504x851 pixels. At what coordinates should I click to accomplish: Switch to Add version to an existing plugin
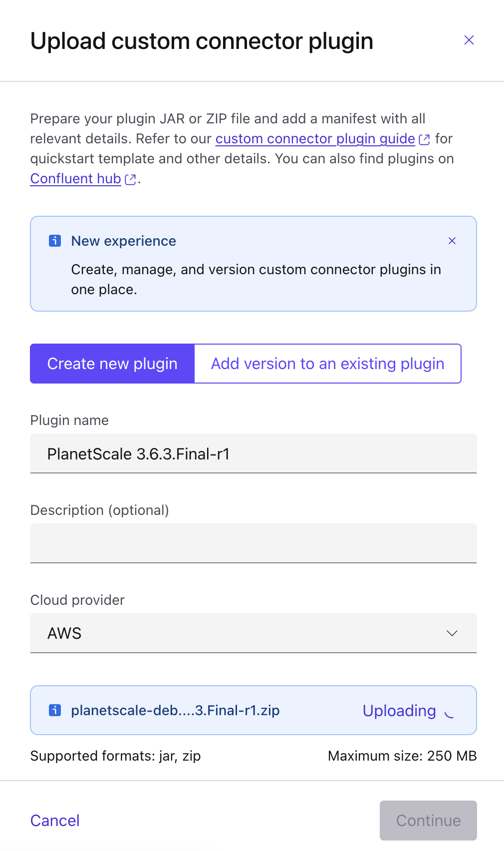tap(327, 364)
